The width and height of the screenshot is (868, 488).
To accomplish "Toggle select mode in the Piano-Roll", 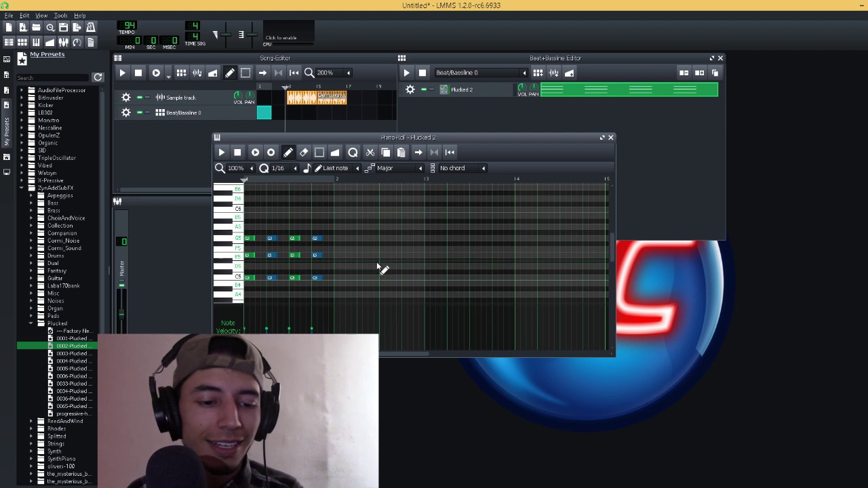I will tap(319, 152).
